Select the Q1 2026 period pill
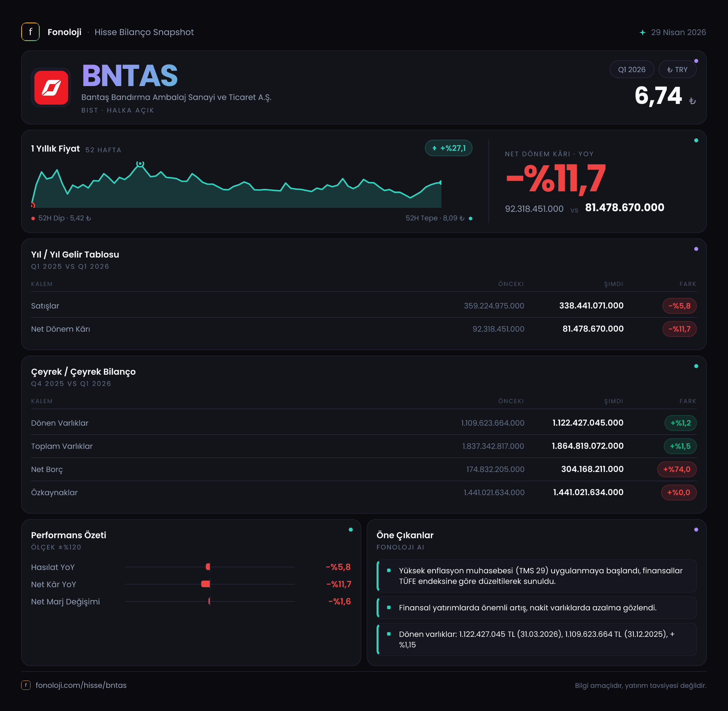The height and width of the screenshot is (711, 728). 632,70
